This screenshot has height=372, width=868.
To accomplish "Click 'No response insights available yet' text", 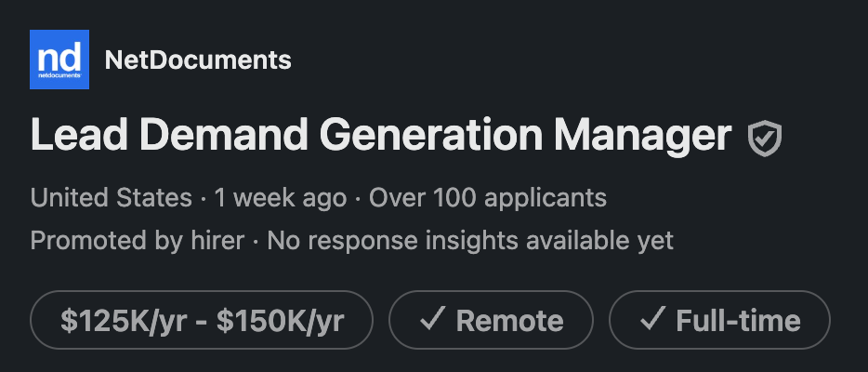I will [x=470, y=241].
